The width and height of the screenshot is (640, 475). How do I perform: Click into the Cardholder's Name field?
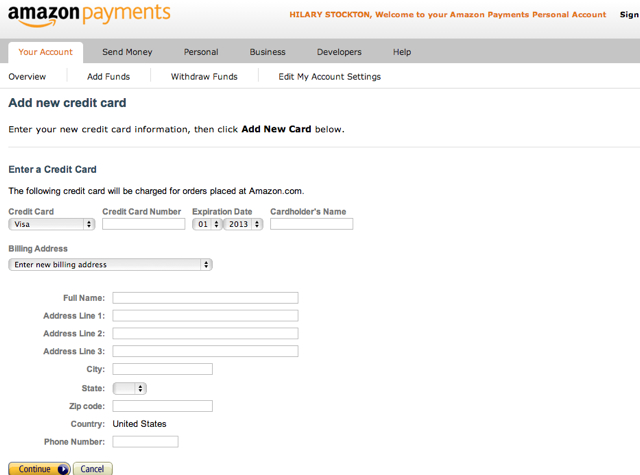[x=311, y=224]
